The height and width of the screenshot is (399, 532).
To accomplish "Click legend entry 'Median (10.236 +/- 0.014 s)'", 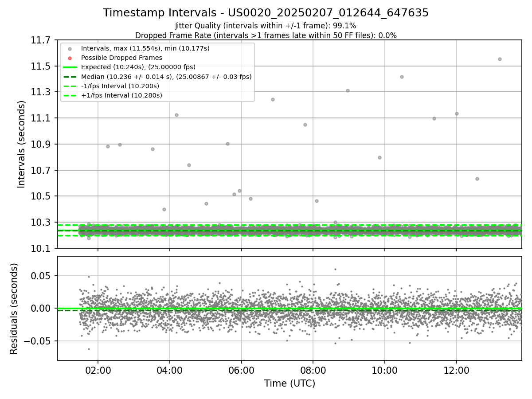I will point(167,77).
